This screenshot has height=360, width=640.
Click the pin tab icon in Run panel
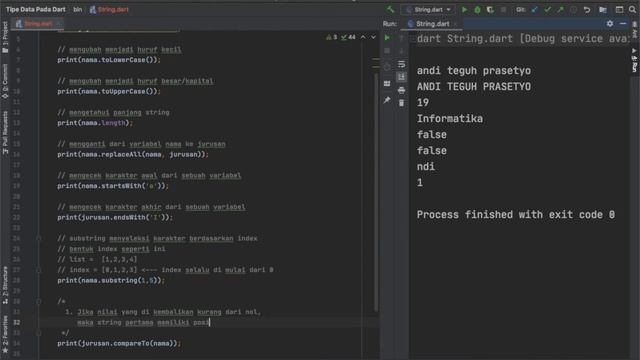[387, 100]
